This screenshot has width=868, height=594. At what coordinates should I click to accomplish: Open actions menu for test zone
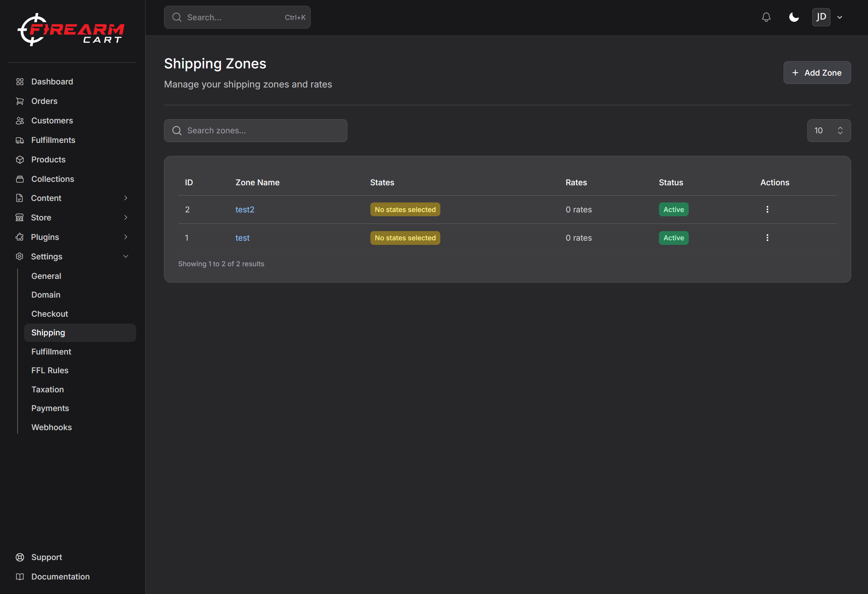767,238
